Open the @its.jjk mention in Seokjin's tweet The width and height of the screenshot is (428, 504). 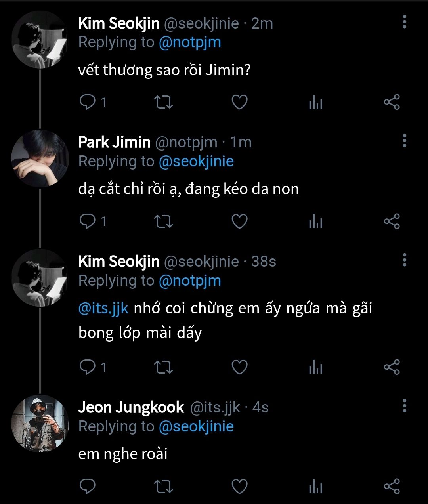pos(103,308)
